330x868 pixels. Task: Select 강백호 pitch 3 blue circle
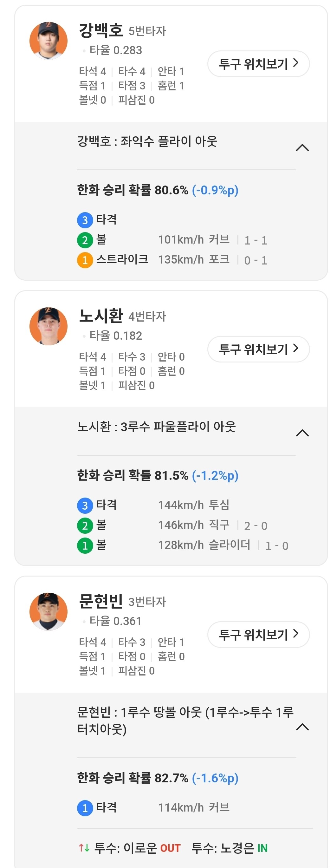pyautogui.click(x=85, y=220)
